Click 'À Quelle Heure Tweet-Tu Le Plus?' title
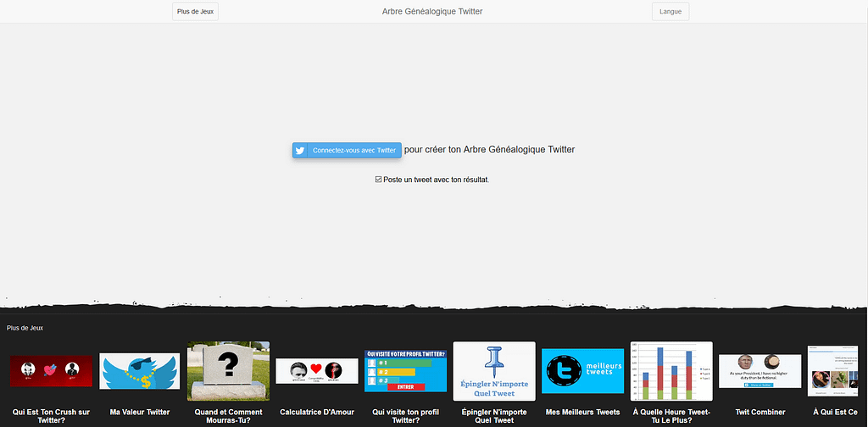This screenshot has width=868, height=427. pyautogui.click(x=671, y=416)
